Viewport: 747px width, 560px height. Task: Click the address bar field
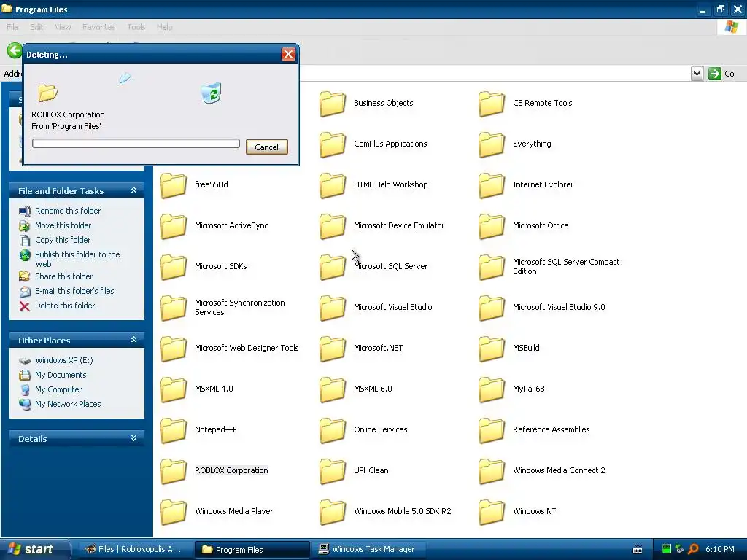click(494, 74)
